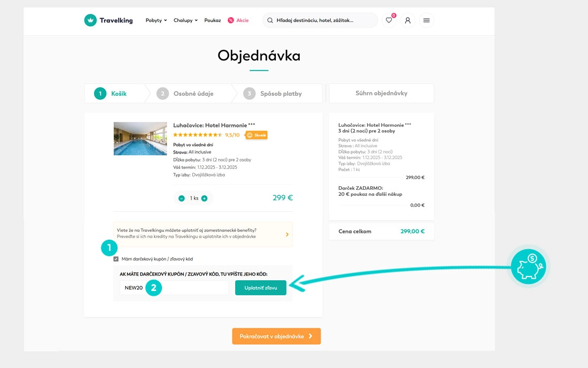The image size is (588, 368).
Task: Click the star rating row
Action: pos(198,135)
